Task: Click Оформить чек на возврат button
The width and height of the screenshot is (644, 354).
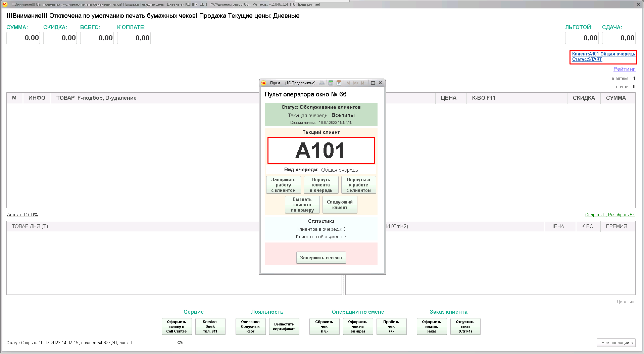Action: point(358,326)
